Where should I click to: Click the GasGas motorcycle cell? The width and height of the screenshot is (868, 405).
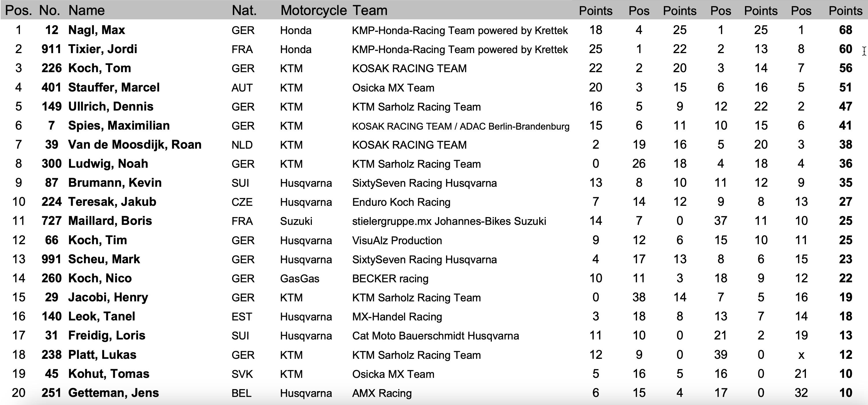click(299, 279)
